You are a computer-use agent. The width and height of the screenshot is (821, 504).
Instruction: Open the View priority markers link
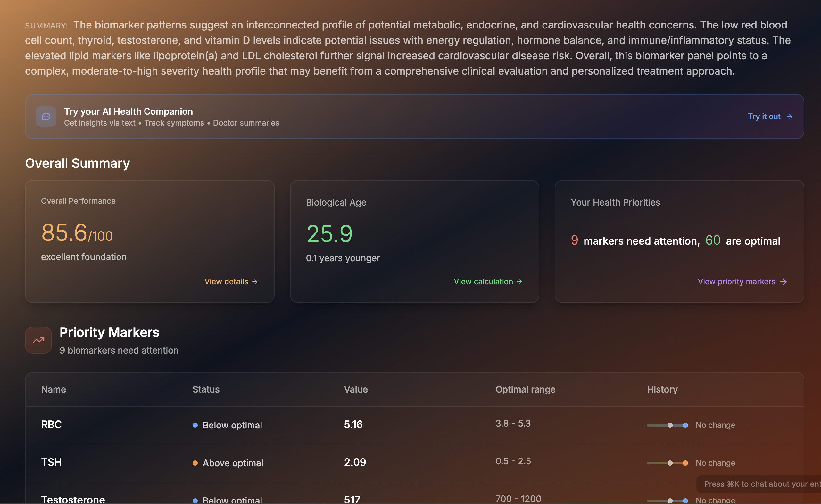[736, 282]
